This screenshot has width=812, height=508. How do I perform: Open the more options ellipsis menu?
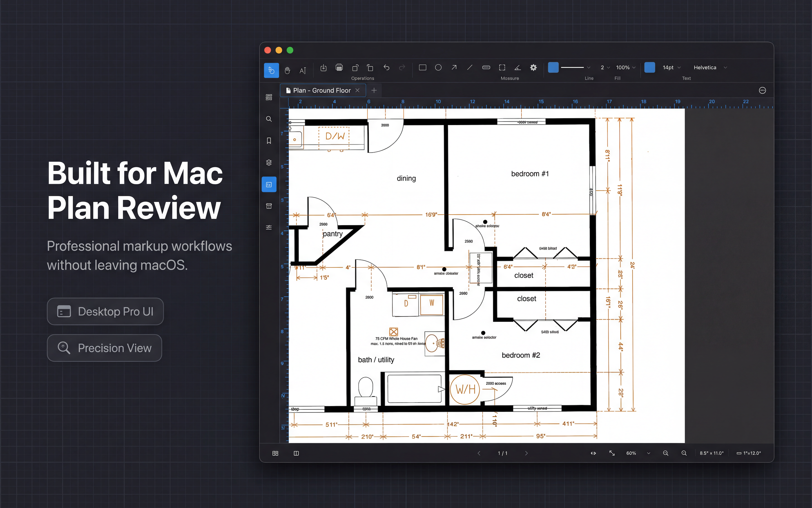pyautogui.click(x=762, y=90)
